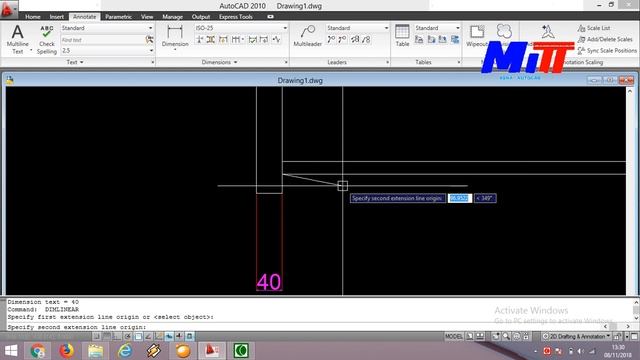The width and height of the screenshot is (640, 360).
Task: Click the seventh drafting toggle in status bar
Action: [x=159, y=336]
